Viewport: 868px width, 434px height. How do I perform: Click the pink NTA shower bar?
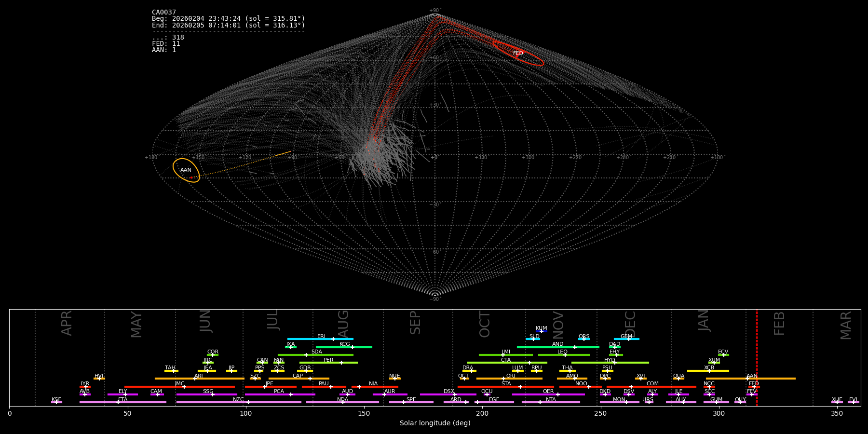[x=551, y=402]
